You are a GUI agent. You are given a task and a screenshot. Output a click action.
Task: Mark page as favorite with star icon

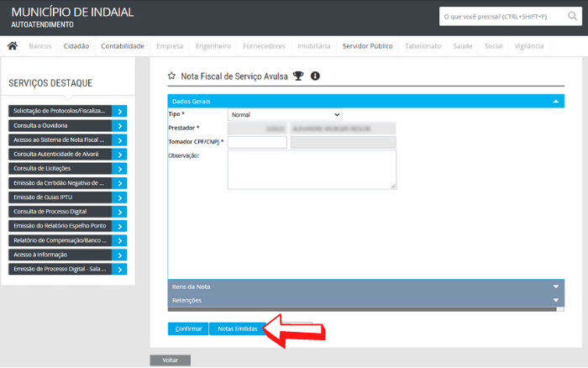(172, 76)
